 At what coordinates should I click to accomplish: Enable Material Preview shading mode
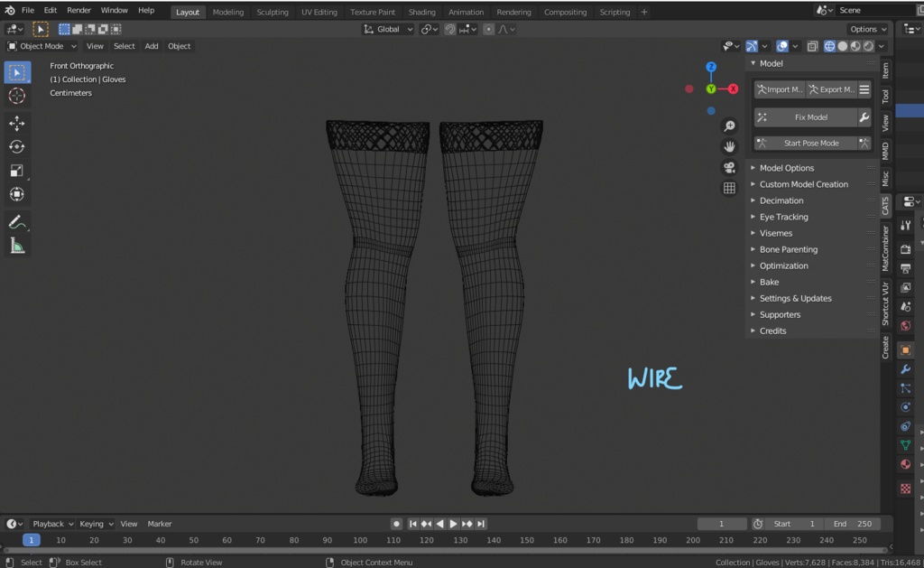pyautogui.click(x=855, y=46)
